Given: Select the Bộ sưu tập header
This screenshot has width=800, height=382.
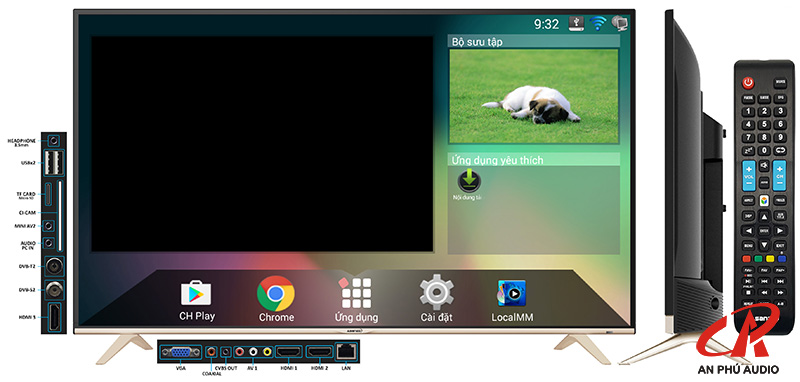Looking at the screenshot, I should [534, 42].
